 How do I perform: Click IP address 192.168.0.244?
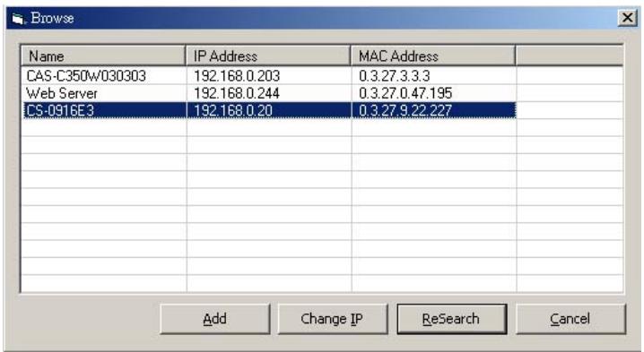tap(237, 93)
